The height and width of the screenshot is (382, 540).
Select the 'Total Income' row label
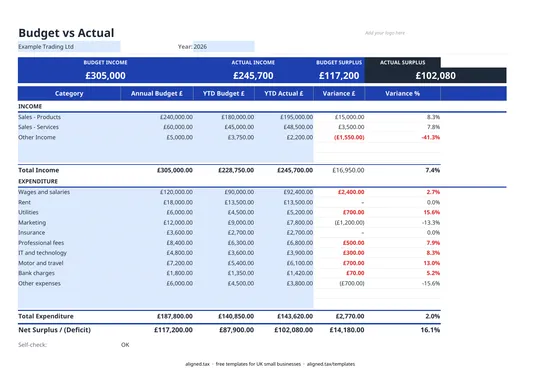coord(39,170)
